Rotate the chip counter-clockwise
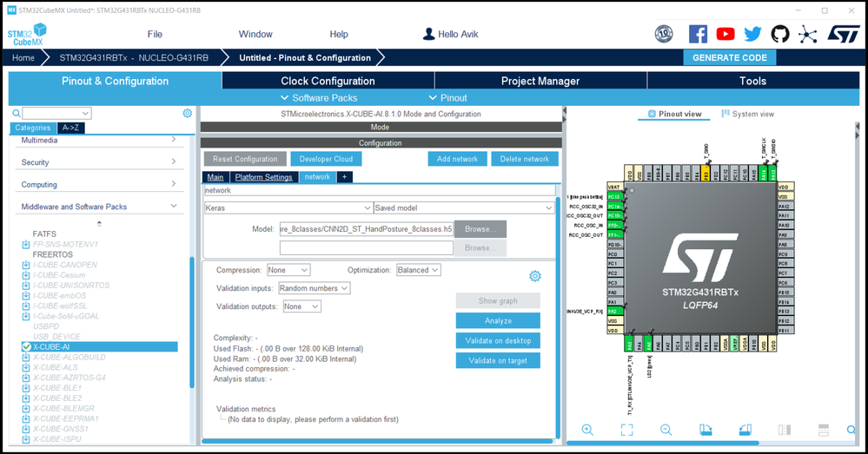This screenshot has width=868, height=454. pos(745,430)
